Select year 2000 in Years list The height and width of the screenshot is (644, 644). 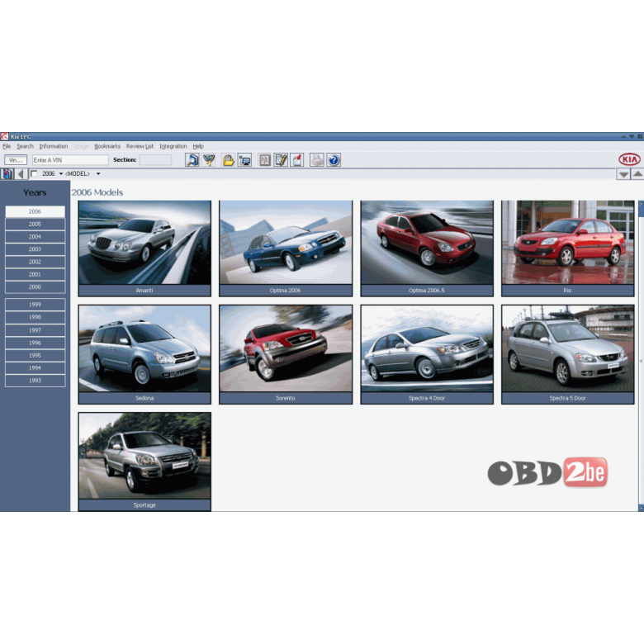point(35,287)
